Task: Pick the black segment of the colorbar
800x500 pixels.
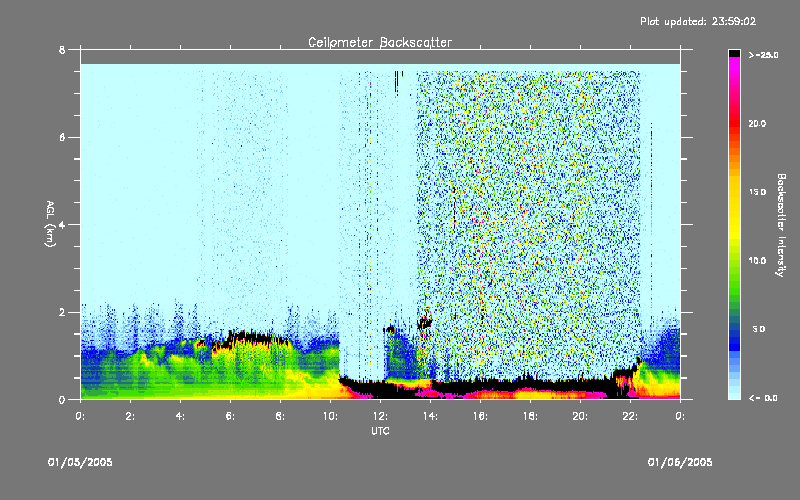Action: (734, 53)
